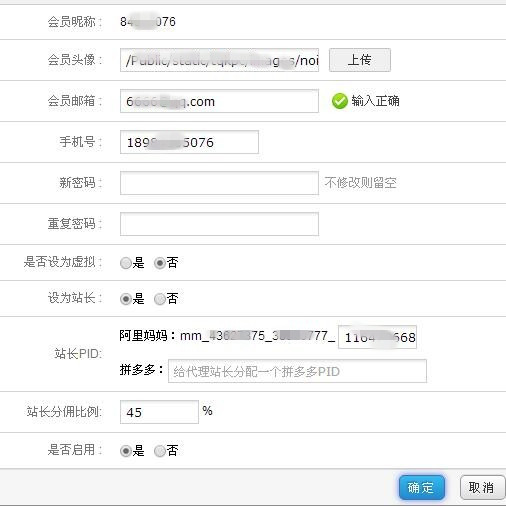Click the 站长分佣比例 label
506x506 pixels.
click(x=64, y=412)
